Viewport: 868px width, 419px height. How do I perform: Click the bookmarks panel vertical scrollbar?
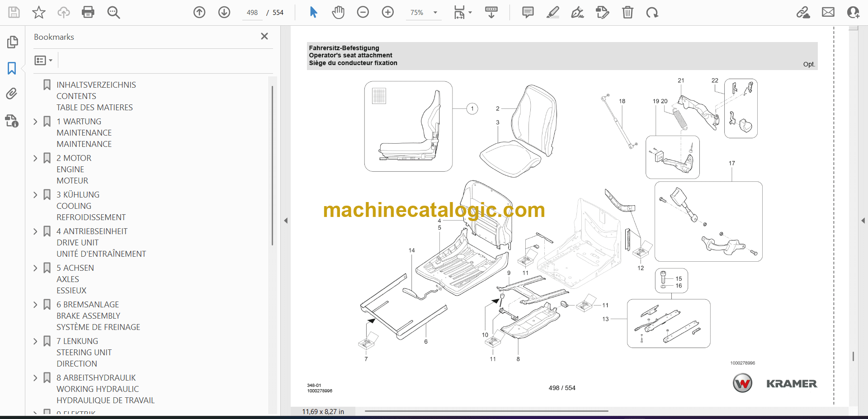point(272,165)
